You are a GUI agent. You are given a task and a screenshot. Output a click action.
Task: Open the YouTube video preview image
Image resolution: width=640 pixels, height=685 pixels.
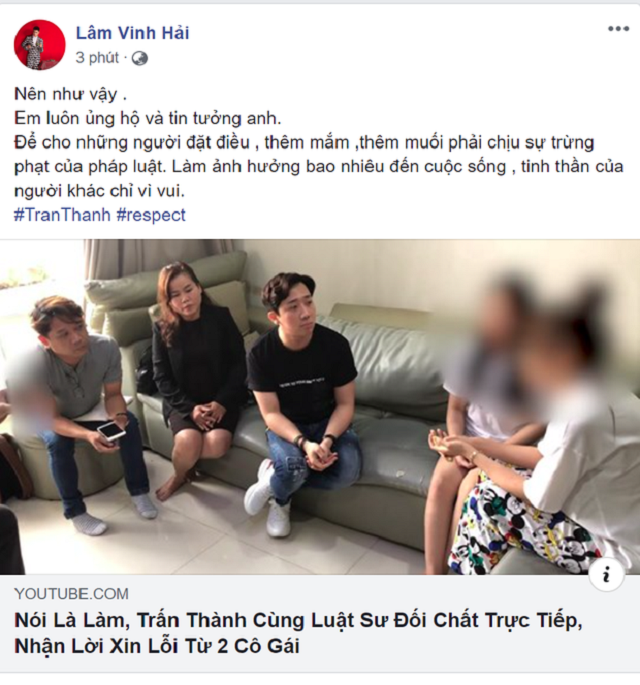click(320, 407)
